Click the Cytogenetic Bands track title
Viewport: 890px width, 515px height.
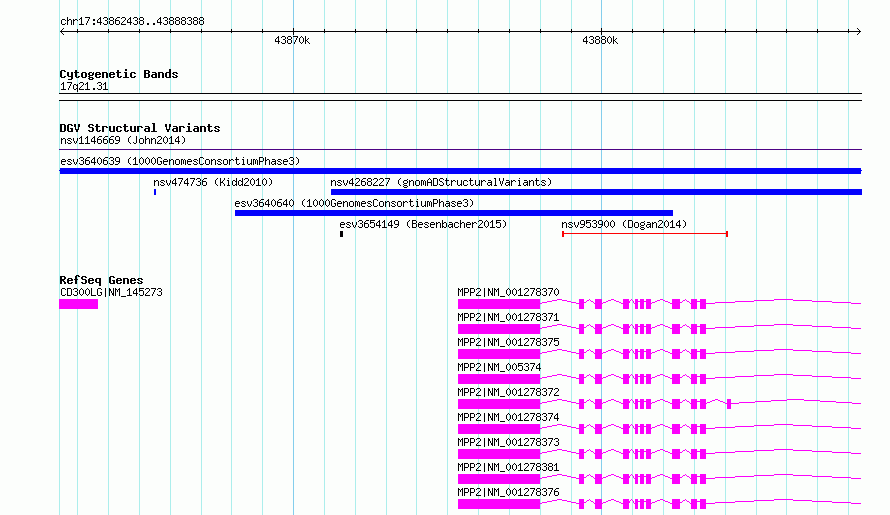(119, 74)
